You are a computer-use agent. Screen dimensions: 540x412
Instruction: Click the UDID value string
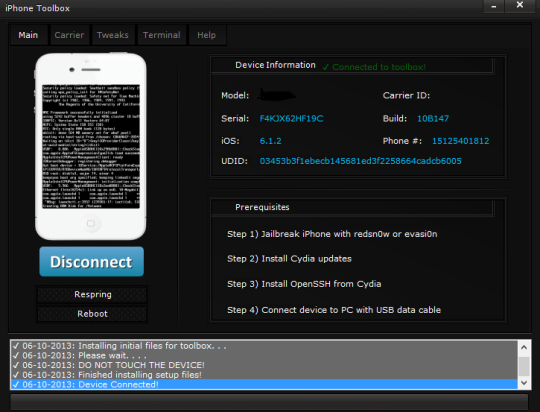pos(360,161)
